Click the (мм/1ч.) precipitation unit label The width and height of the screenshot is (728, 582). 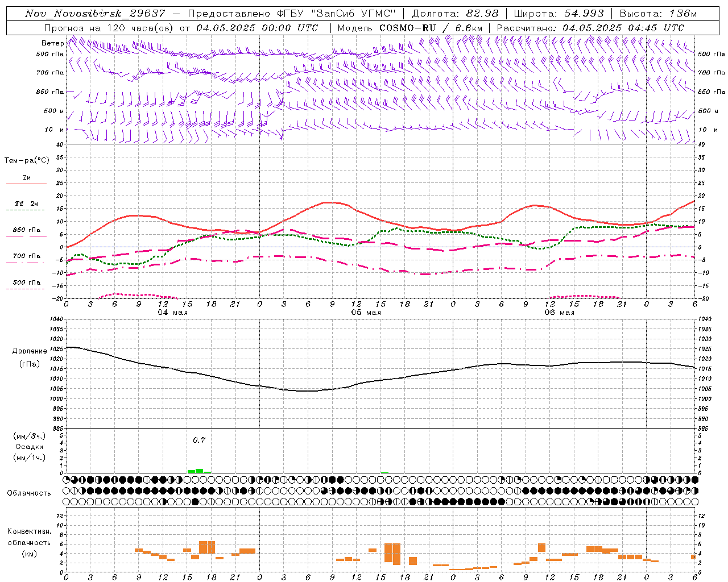click(x=30, y=458)
